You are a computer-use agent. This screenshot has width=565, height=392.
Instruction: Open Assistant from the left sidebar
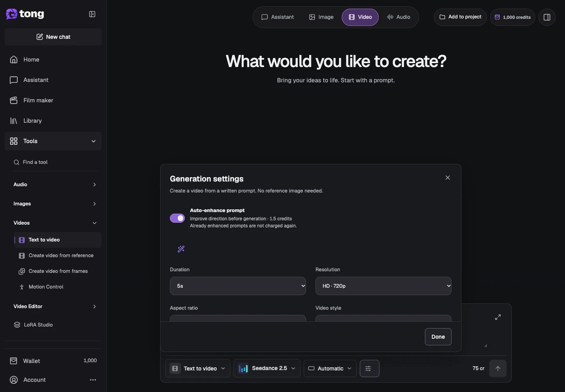click(53, 80)
